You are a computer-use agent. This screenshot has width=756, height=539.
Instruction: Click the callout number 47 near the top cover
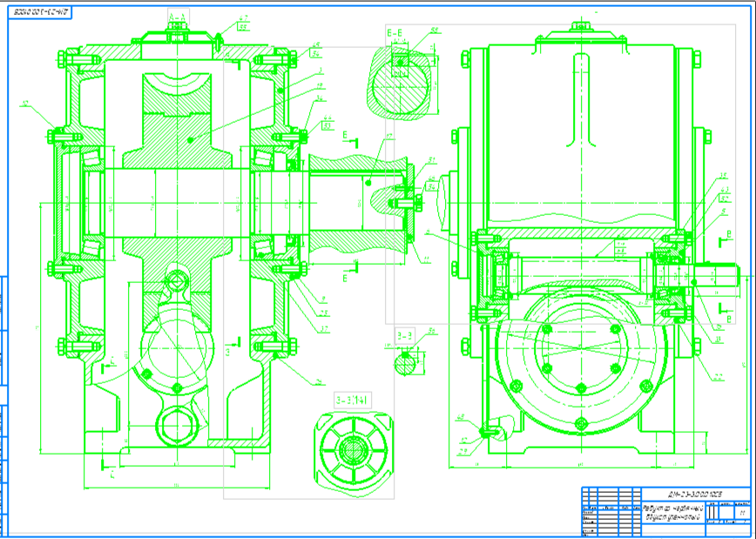(244, 19)
